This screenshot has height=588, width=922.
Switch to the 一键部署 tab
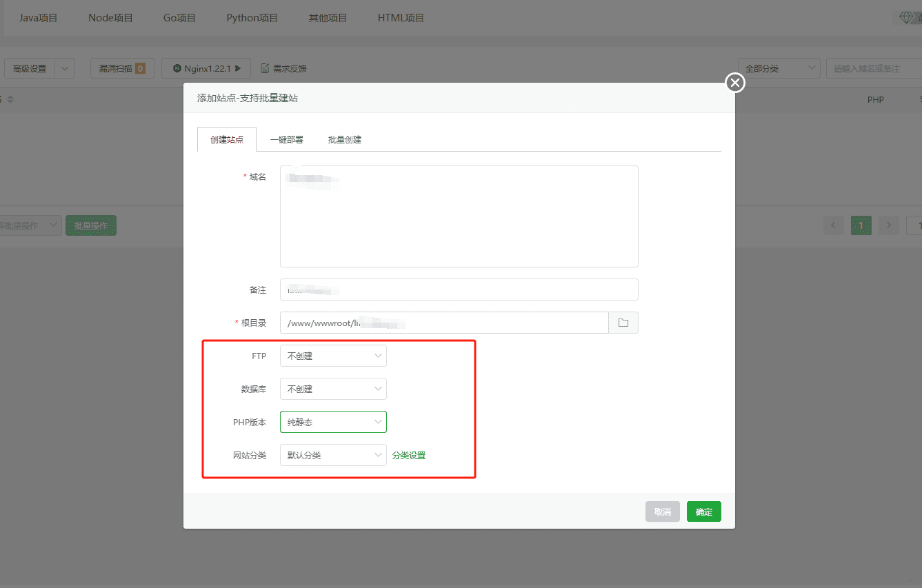287,139
